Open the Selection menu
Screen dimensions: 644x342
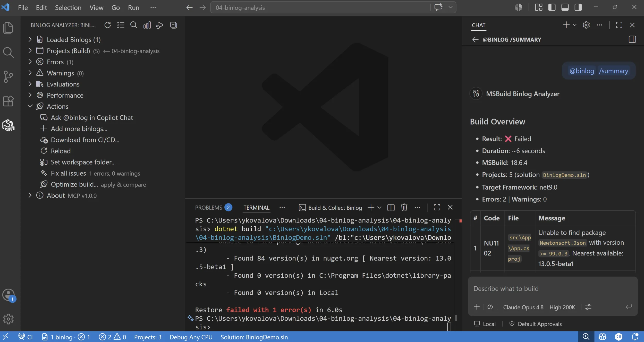pyautogui.click(x=68, y=7)
